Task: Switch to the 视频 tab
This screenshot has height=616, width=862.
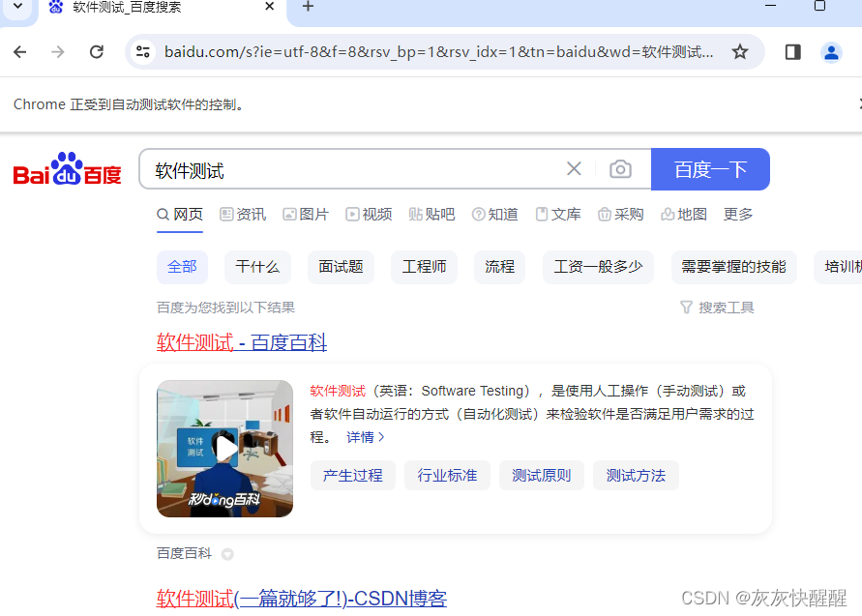Action: click(x=369, y=215)
